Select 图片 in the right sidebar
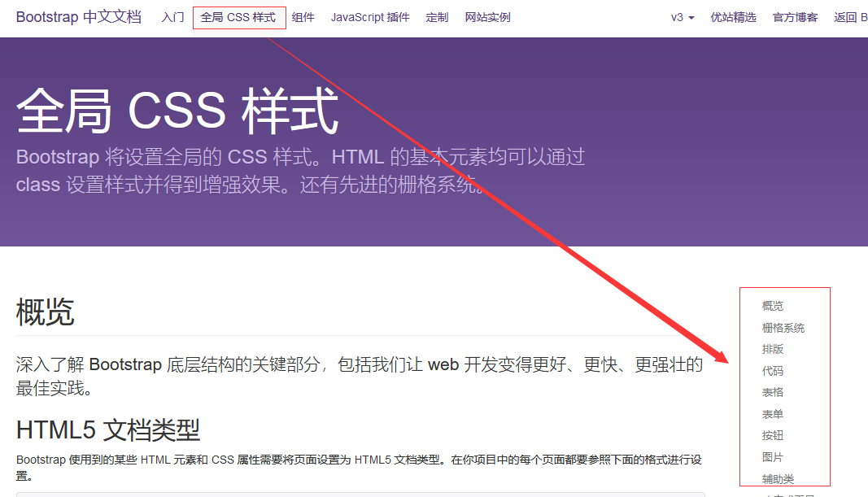Screen dimensions: 868x497 772,456
